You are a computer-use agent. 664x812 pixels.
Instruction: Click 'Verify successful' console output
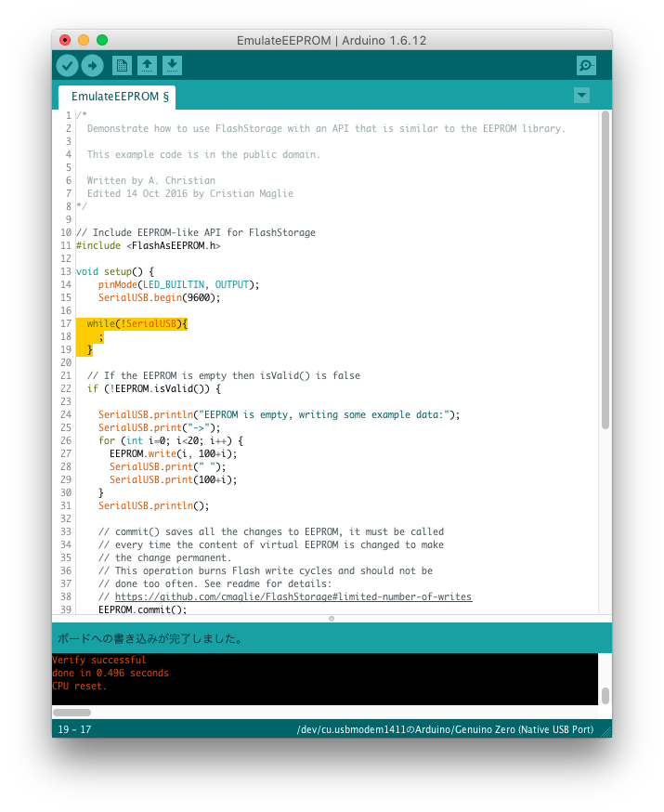tap(99, 661)
